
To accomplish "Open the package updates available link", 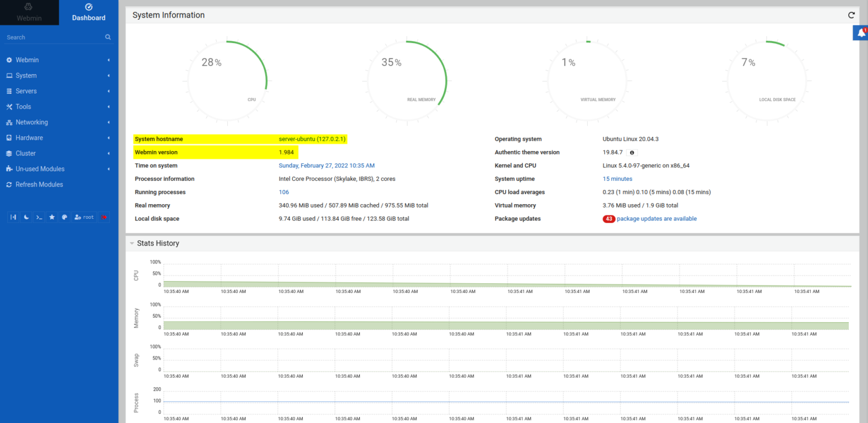I will 656,219.
